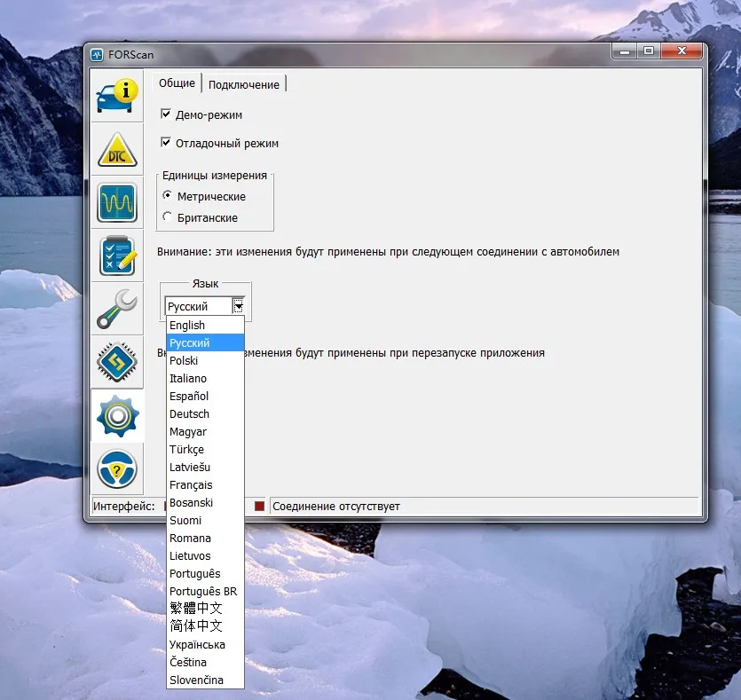Click the Единицы измерения group label
The height and width of the screenshot is (700, 741).
tap(215, 176)
